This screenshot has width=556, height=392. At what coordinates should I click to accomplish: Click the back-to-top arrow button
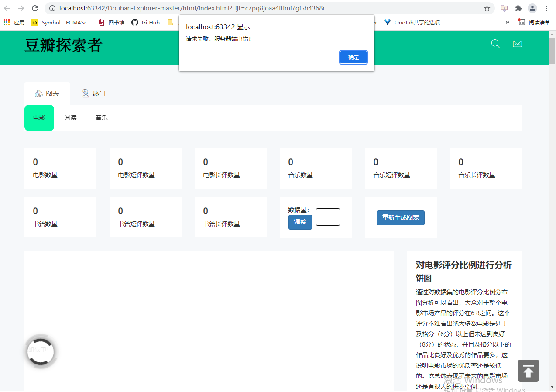point(528,371)
